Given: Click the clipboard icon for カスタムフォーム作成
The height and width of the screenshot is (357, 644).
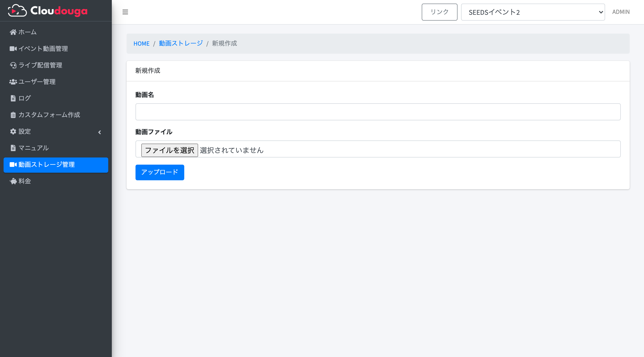Looking at the screenshot, I should pos(13,115).
